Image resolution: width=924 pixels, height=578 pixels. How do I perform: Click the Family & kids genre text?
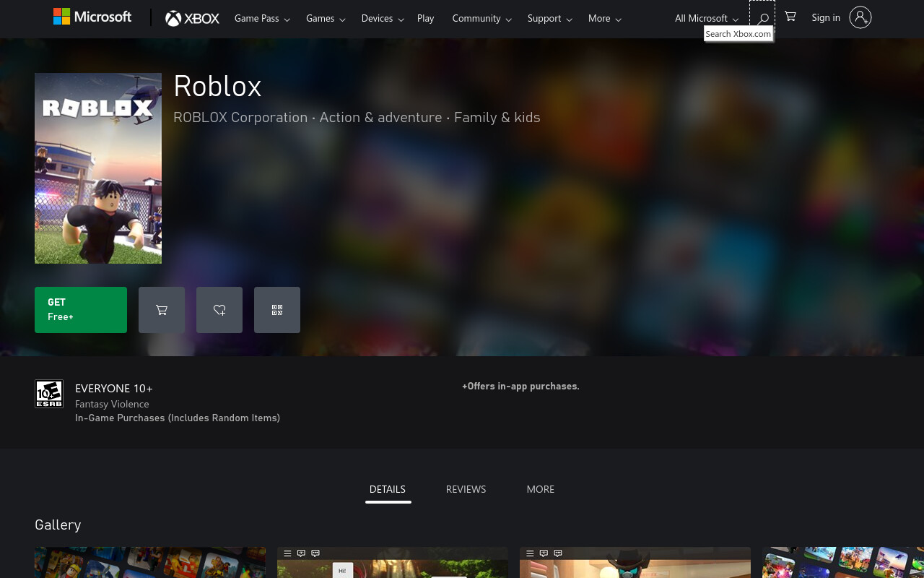[x=497, y=117]
